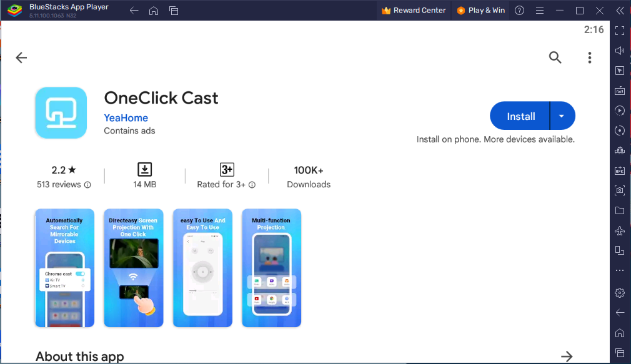Click the volume icon in side toolbar

tap(620, 51)
